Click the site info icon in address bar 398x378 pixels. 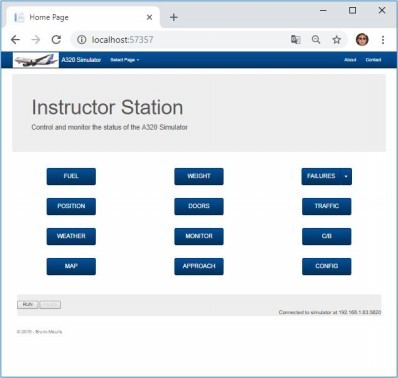[81, 40]
